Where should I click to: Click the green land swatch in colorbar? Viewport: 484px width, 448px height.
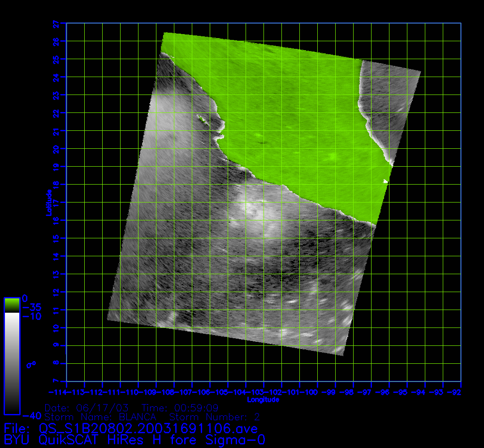(x=12, y=305)
